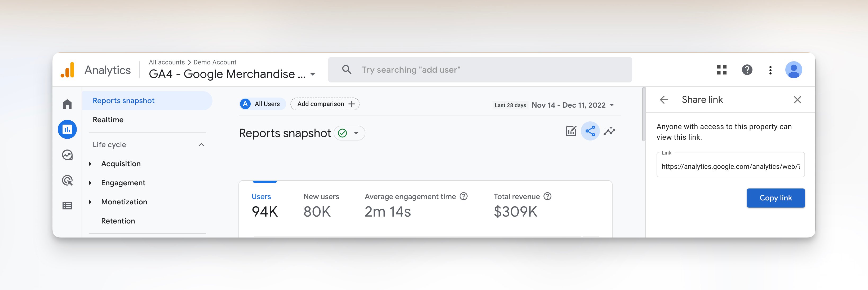
Task: Open the Configure table icon in sidebar
Action: (x=67, y=206)
